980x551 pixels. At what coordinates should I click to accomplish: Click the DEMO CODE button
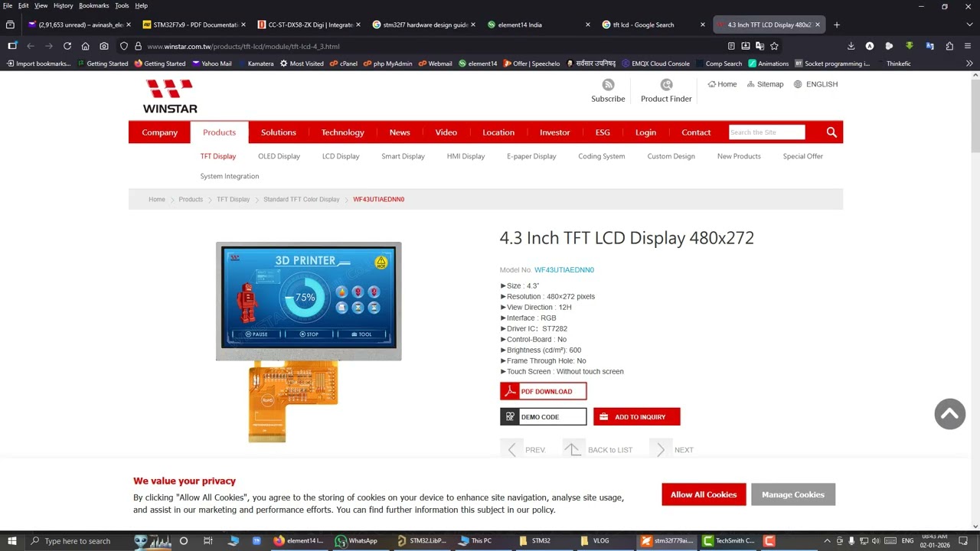pyautogui.click(x=543, y=417)
